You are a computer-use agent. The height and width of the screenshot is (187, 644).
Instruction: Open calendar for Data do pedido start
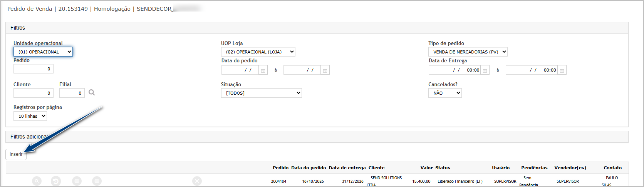(x=263, y=70)
